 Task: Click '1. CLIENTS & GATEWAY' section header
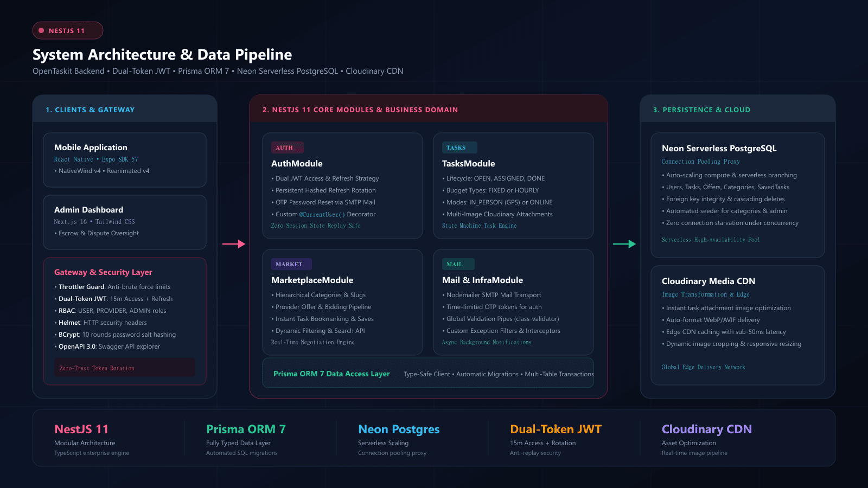pos(90,110)
